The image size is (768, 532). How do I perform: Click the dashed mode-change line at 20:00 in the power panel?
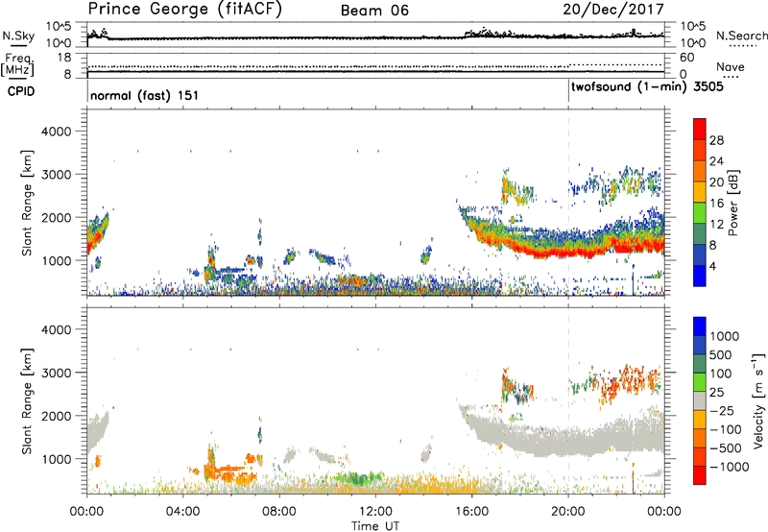(568, 203)
